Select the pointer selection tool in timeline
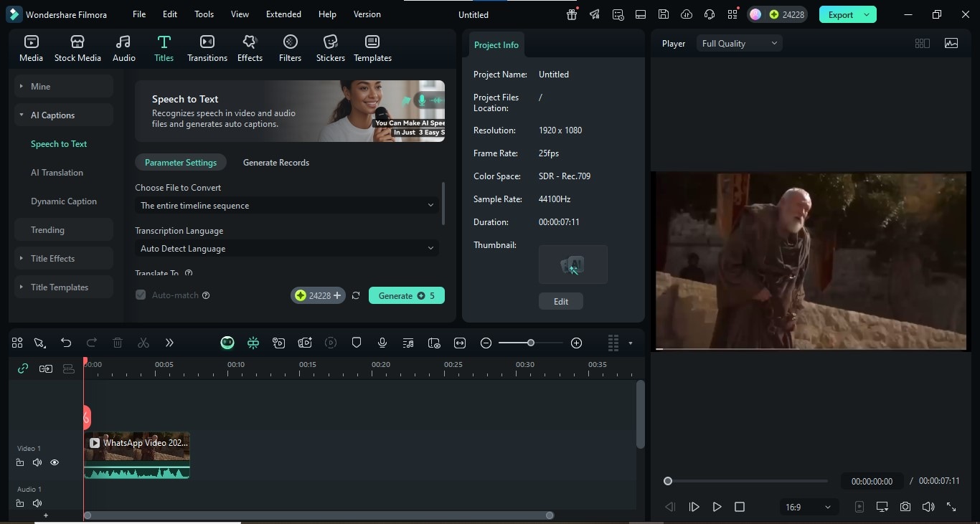Image resolution: width=980 pixels, height=524 pixels. 40,343
